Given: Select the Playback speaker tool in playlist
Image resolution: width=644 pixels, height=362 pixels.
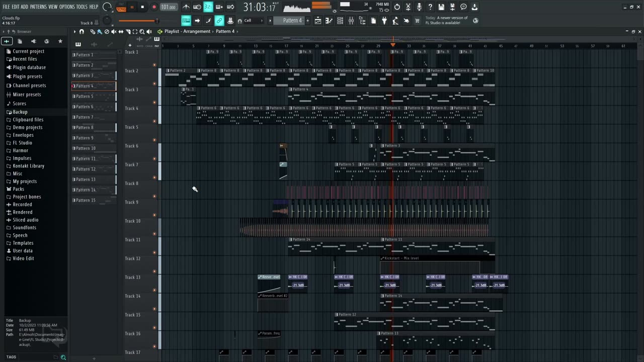Looking at the screenshot, I should pos(149,32).
